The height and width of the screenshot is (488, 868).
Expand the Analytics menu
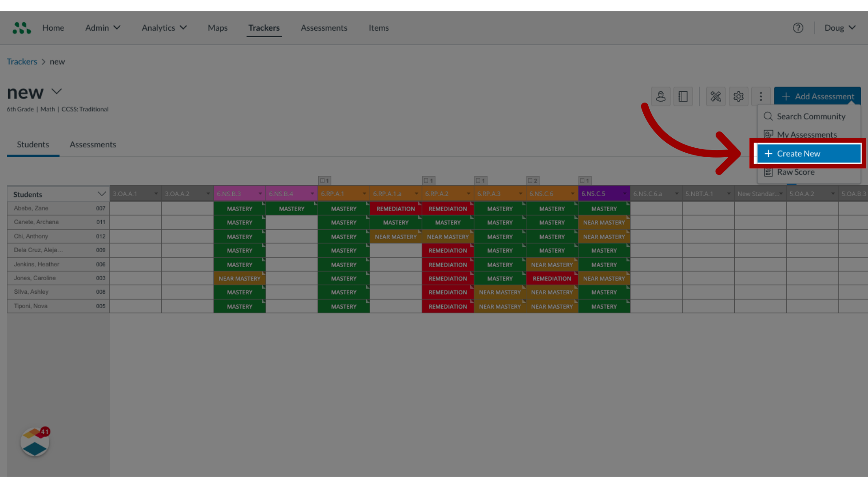(x=164, y=28)
